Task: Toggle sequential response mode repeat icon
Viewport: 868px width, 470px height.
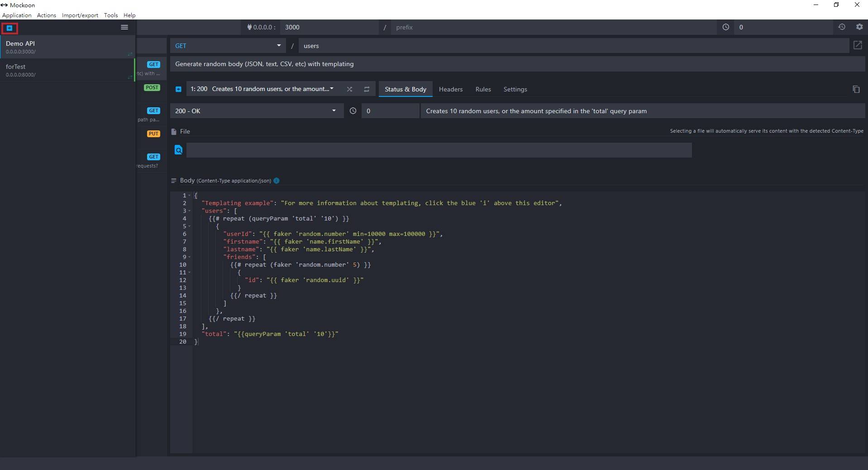Action: point(367,89)
